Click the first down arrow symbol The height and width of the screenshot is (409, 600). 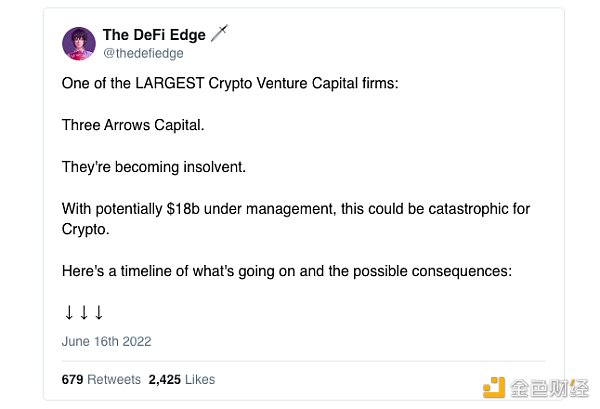[x=69, y=313]
